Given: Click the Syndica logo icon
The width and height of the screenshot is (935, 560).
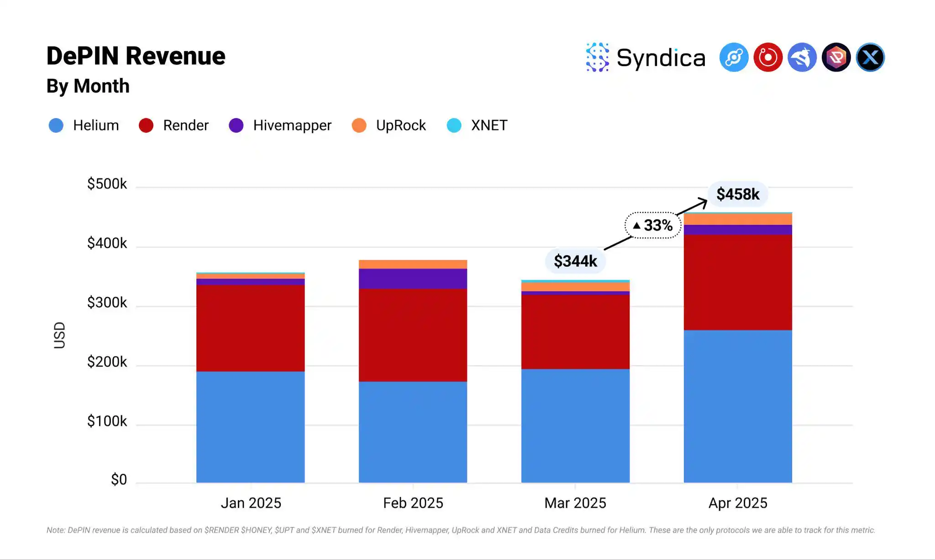Looking at the screenshot, I should pos(597,58).
